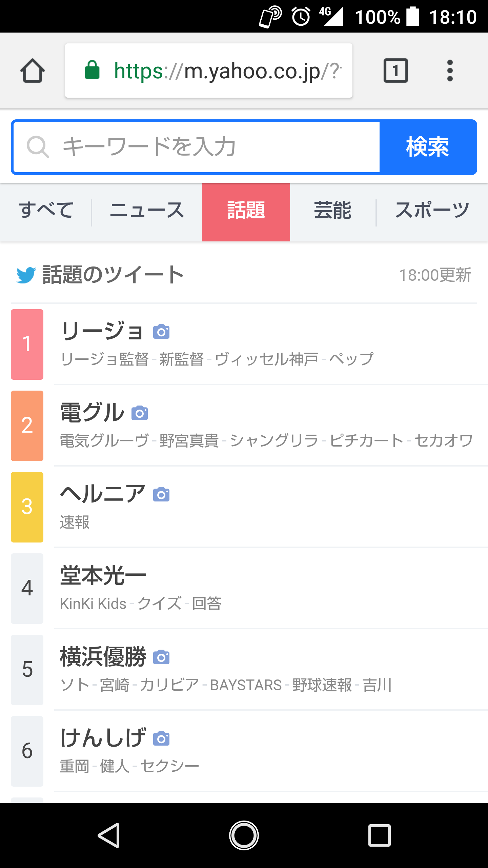This screenshot has width=488, height=868.
Task: Click the camera icon beside ヘルニア
Action: 161,494
